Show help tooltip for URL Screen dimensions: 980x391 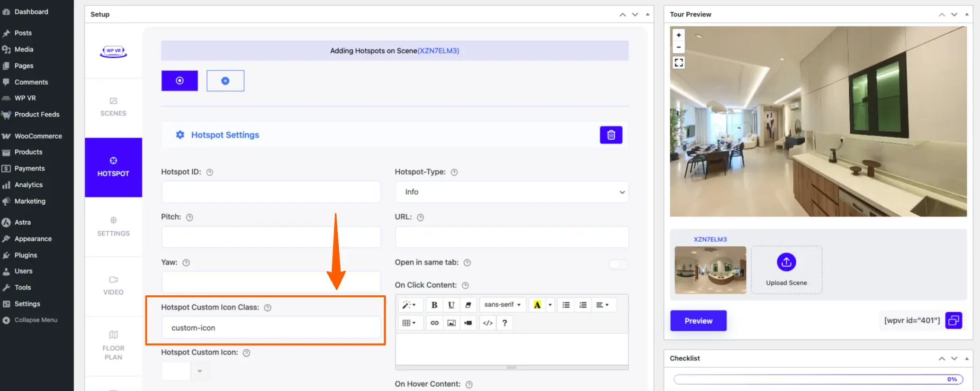420,217
